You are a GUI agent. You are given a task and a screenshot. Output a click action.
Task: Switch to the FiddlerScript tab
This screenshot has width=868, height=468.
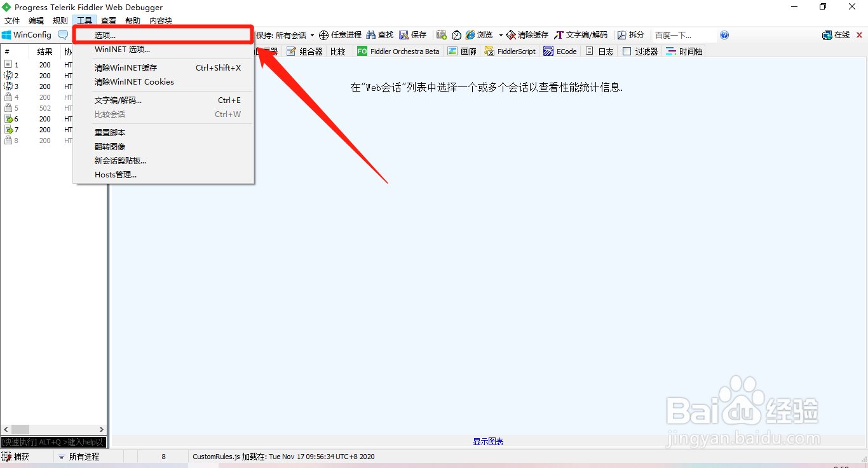pos(510,52)
